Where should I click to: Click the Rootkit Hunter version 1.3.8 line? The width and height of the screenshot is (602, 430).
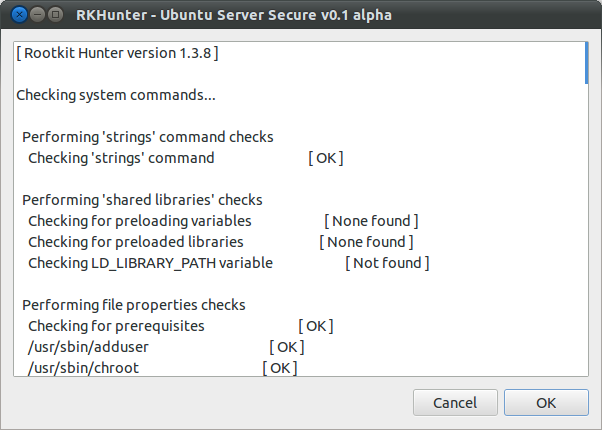pos(117,53)
